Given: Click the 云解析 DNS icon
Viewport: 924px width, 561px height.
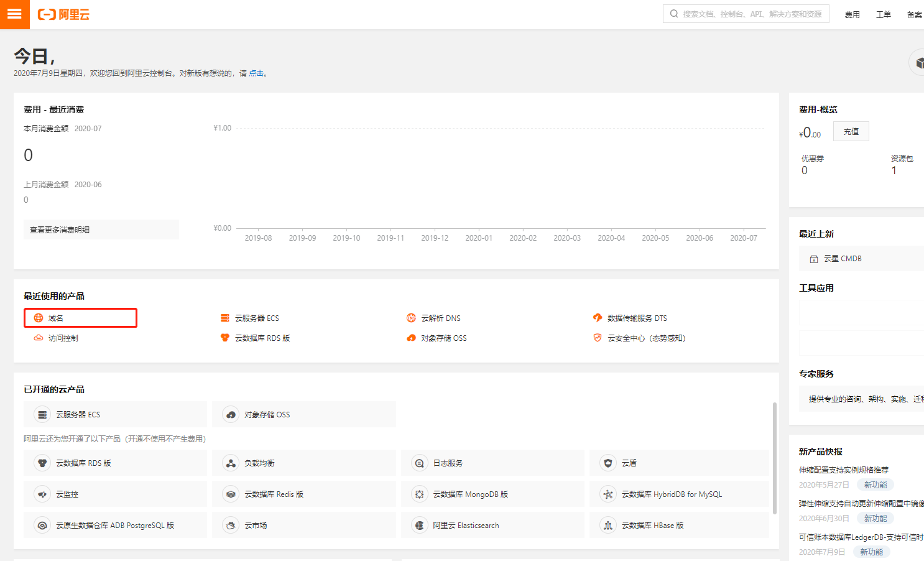Looking at the screenshot, I should coord(411,318).
